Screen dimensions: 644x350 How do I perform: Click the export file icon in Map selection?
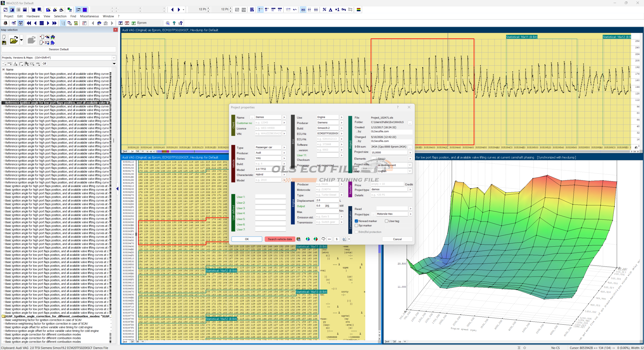coord(42,43)
